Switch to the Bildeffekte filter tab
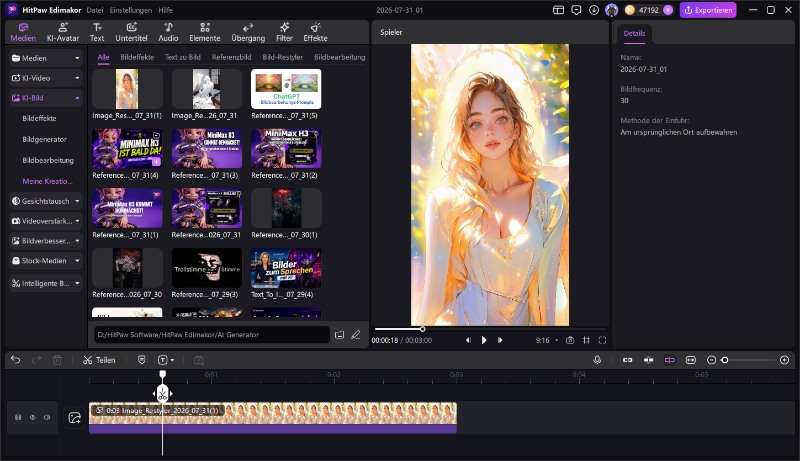 tap(137, 57)
